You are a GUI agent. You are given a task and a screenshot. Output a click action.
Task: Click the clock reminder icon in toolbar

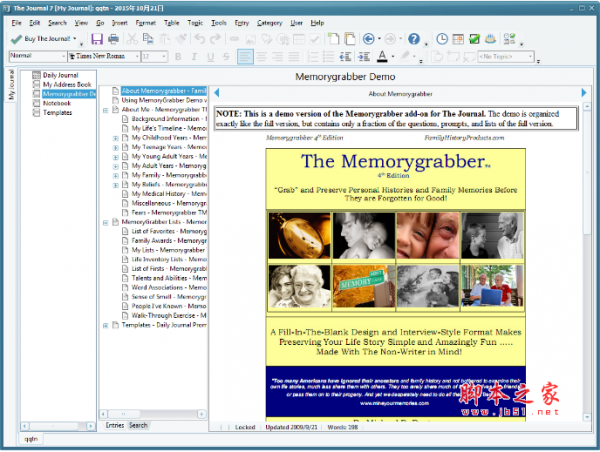point(442,39)
